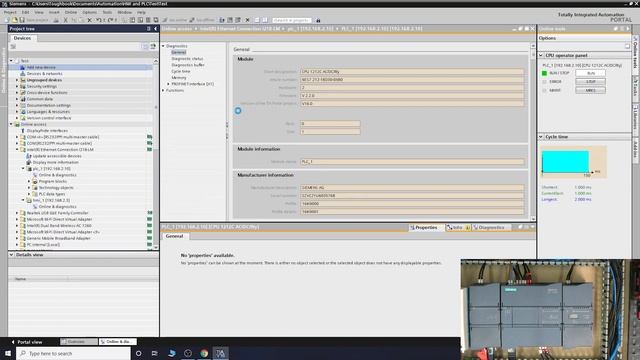
Task: Select Diagnostics buffer in tree
Action: [188, 65]
